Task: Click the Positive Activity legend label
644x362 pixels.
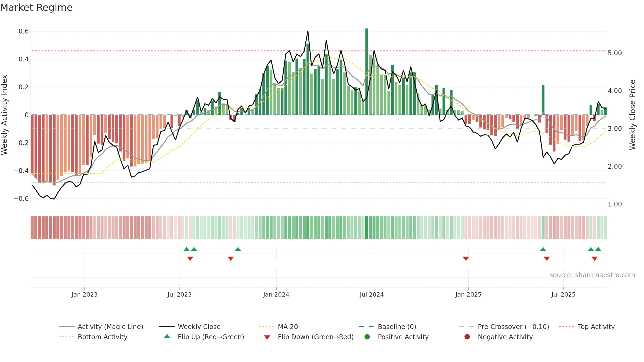Action: 403,337
